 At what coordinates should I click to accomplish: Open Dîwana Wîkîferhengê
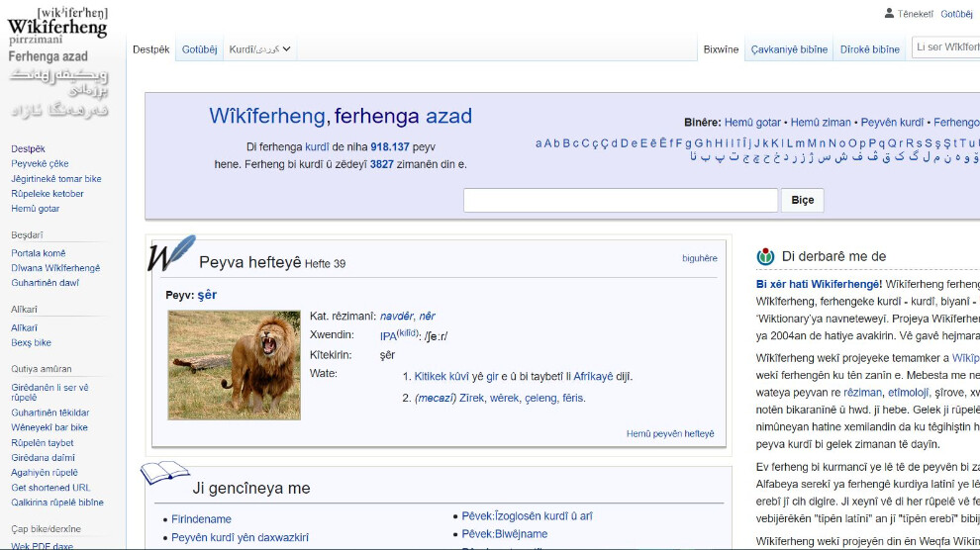click(x=55, y=268)
